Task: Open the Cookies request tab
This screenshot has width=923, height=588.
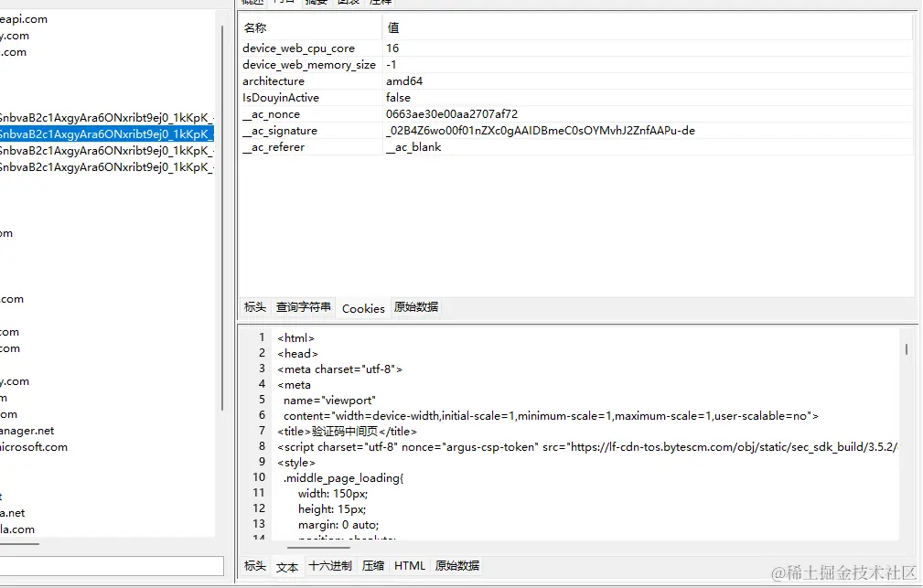Action: pyautogui.click(x=363, y=308)
